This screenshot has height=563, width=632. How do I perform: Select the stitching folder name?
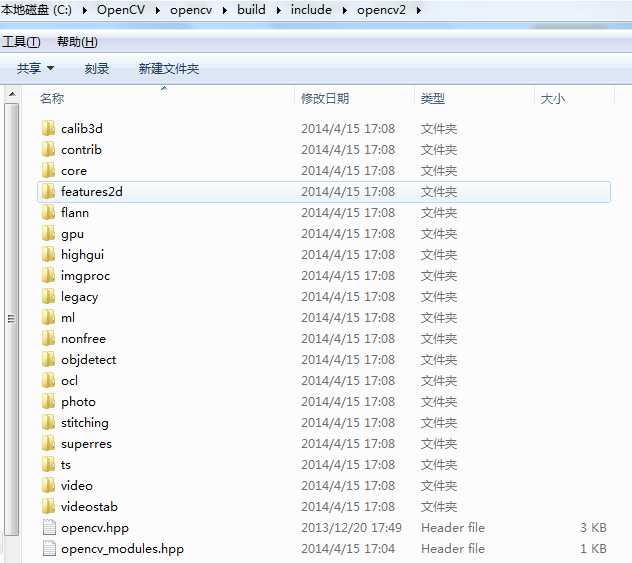[x=85, y=422]
